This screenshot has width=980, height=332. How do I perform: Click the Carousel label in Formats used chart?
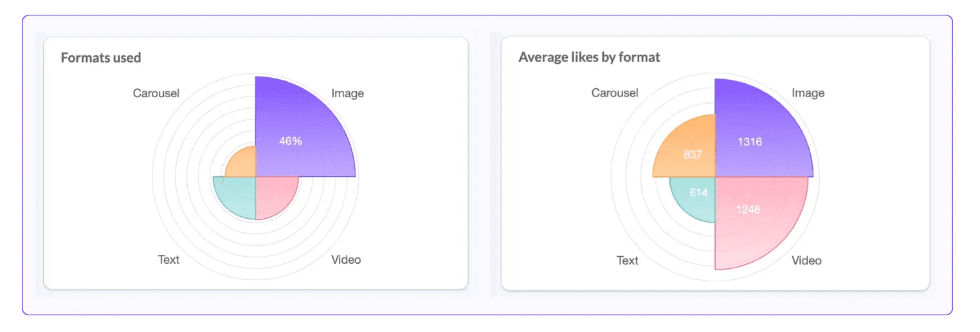pos(156,93)
